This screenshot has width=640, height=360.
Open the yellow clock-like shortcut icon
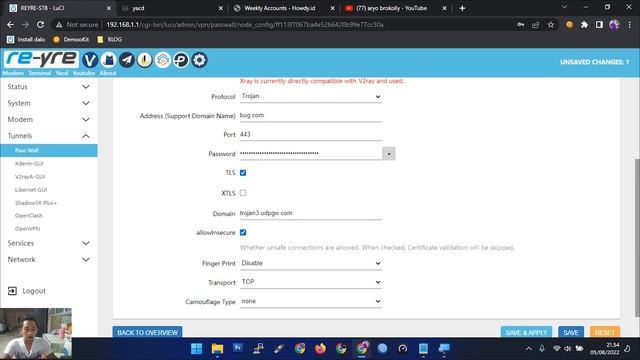tap(144, 60)
